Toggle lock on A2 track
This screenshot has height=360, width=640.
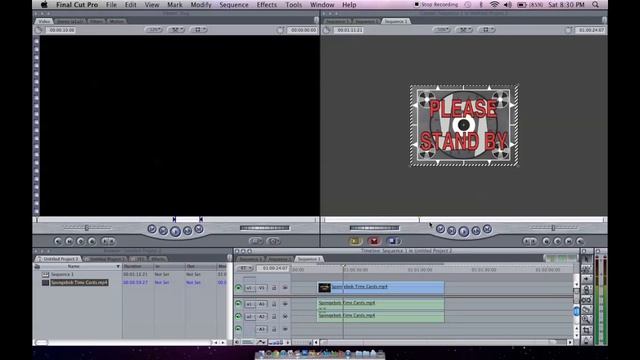(x=274, y=316)
